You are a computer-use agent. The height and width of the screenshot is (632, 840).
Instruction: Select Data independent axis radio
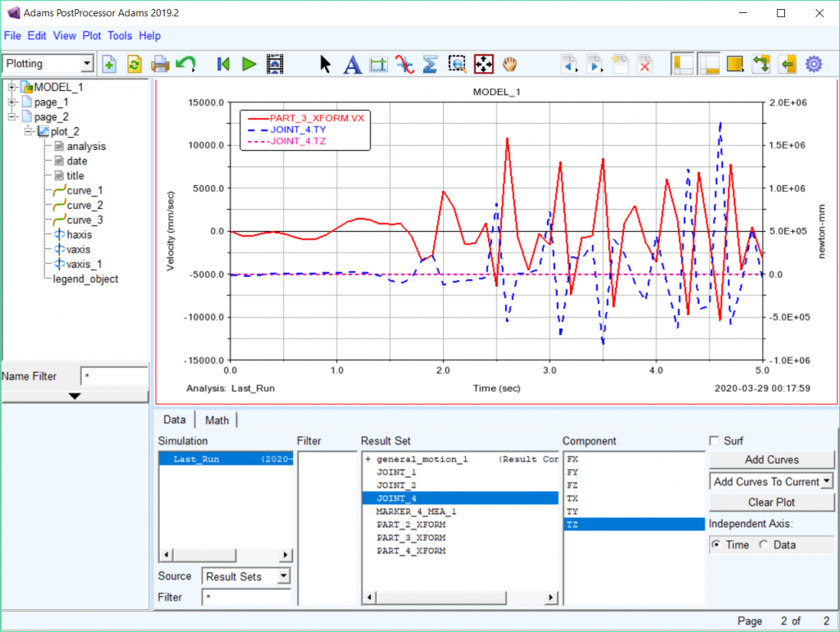point(764,544)
